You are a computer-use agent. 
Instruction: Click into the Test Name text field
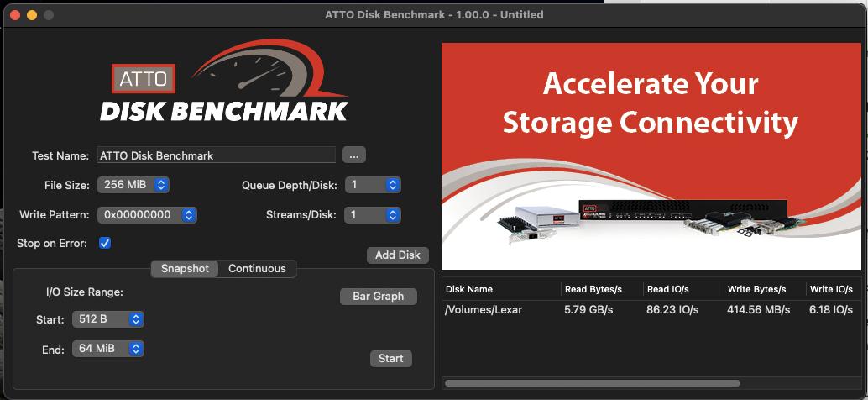(x=217, y=155)
